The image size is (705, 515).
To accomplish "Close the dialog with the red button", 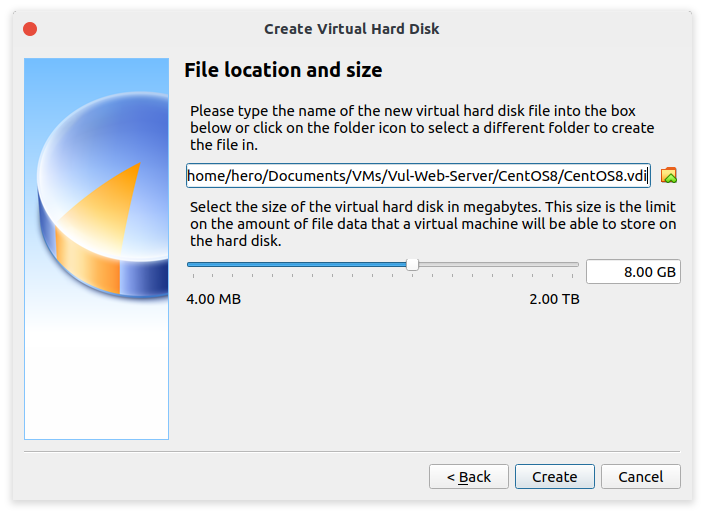I will (x=30, y=29).
